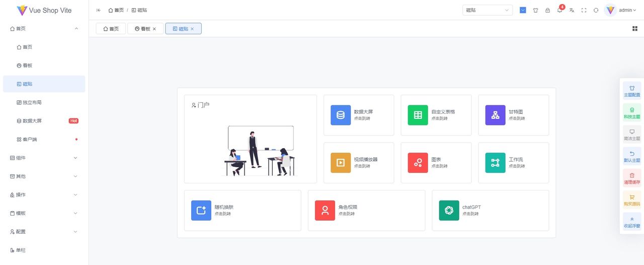Collapse the 首页 sidebar group
Image resolution: width=644 pixels, height=265 pixels.
[44, 29]
